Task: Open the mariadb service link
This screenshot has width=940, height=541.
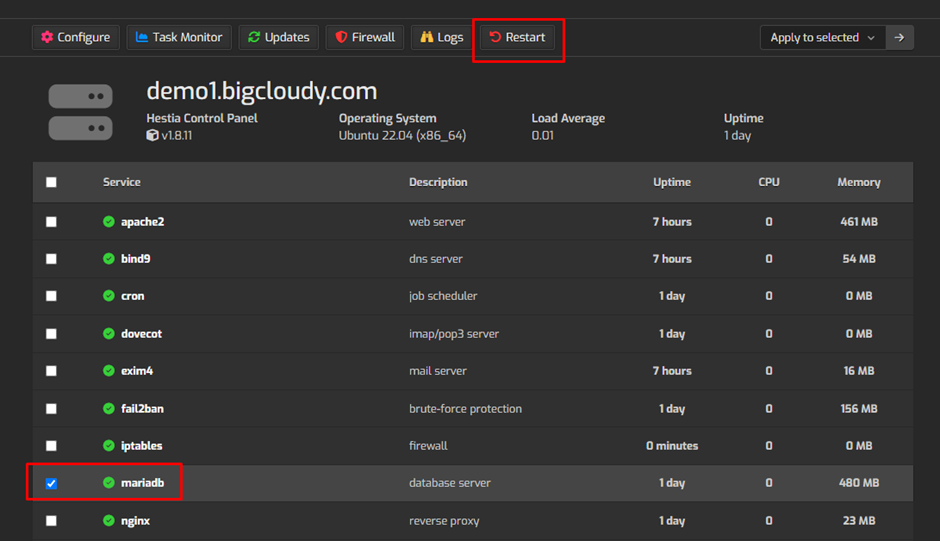Action: click(x=143, y=483)
